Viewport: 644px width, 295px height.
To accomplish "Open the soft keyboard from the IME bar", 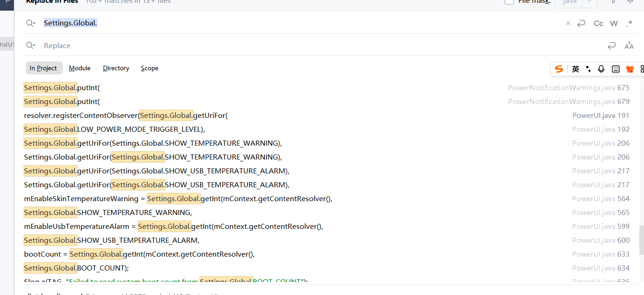I will pos(615,69).
